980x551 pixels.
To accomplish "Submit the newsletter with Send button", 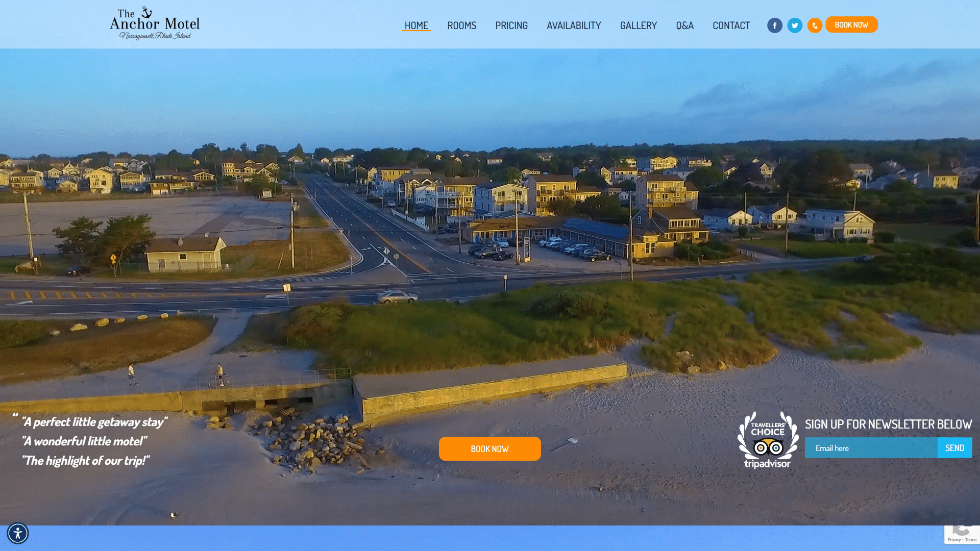I will [954, 448].
